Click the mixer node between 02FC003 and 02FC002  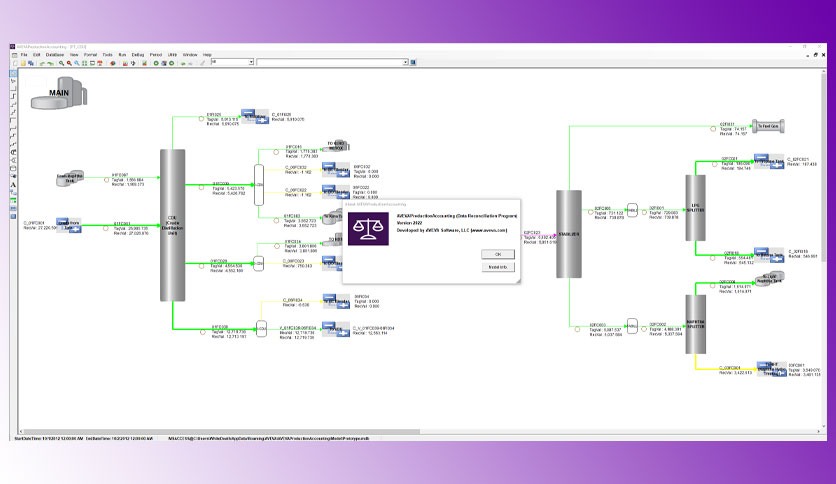pyautogui.click(x=632, y=326)
